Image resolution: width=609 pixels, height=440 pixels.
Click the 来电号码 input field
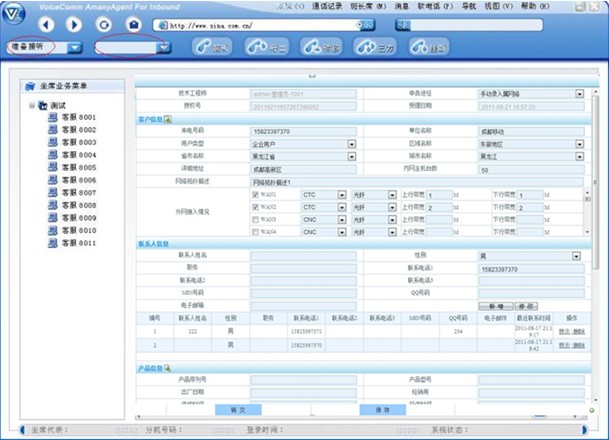point(303,131)
